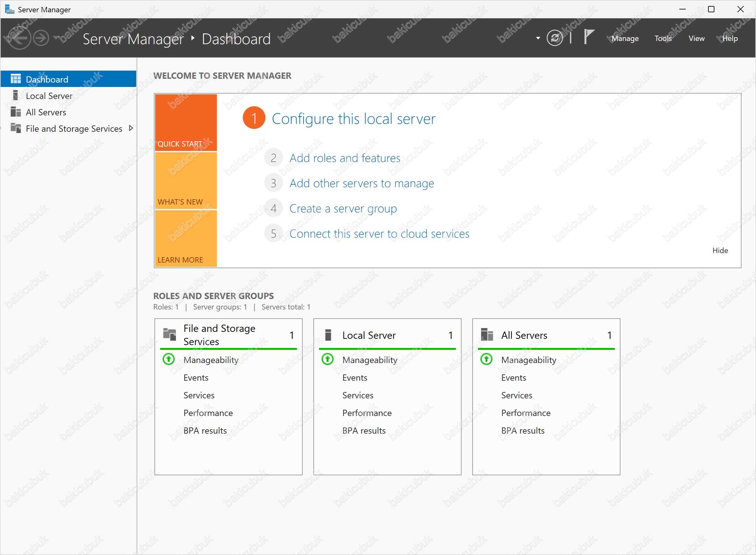The width and height of the screenshot is (756, 555).
Task: Click Manageability in File and Storage Services tile
Action: (x=211, y=360)
